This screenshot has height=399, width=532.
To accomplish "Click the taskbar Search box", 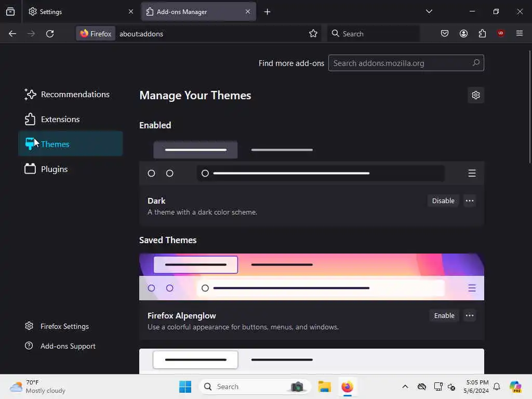I will point(255,387).
